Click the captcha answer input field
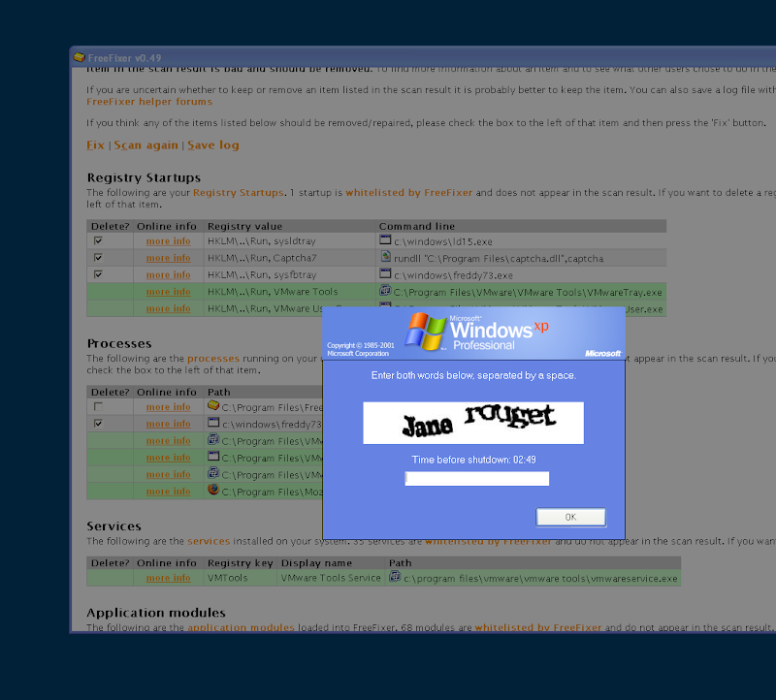Image resolution: width=776 pixels, height=700 pixels. [x=476, y=478]
